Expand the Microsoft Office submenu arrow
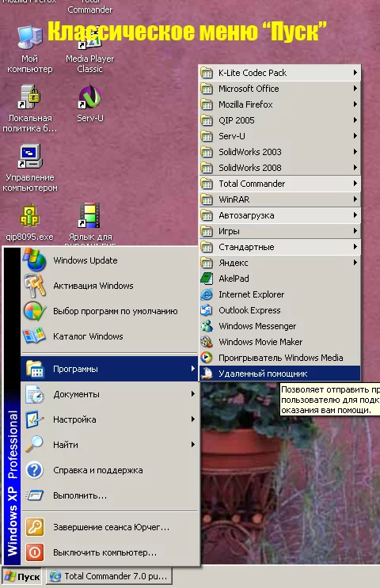 (355, 89)
